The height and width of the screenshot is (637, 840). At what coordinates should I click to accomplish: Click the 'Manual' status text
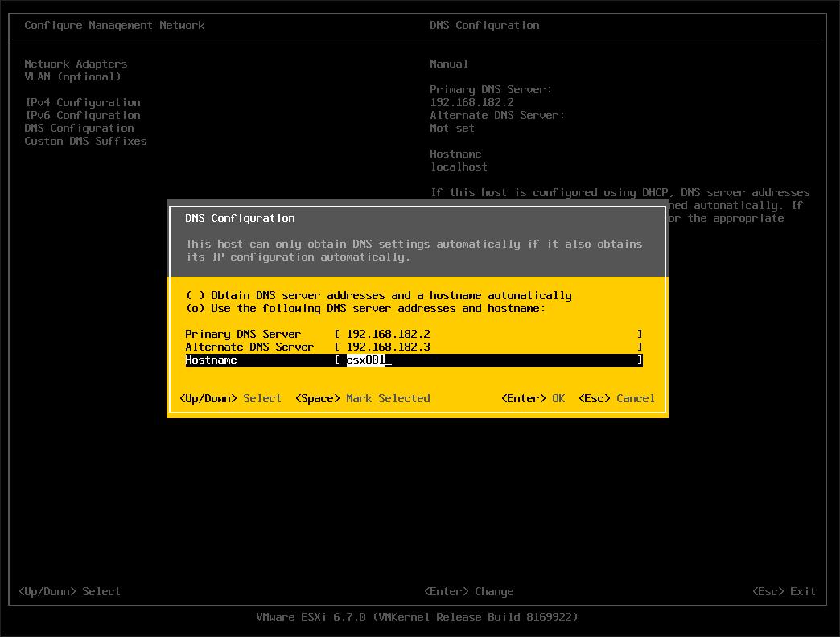point(449,64)
